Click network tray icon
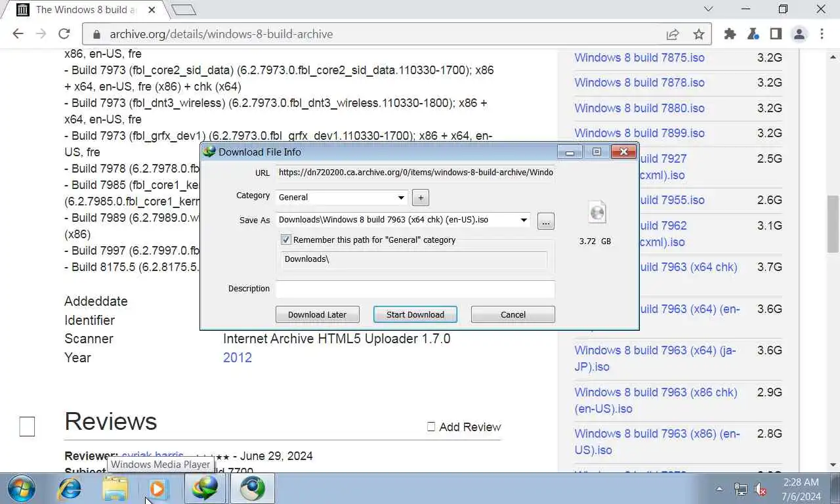This screenshot has width=840, height=504. coord(740,489)
